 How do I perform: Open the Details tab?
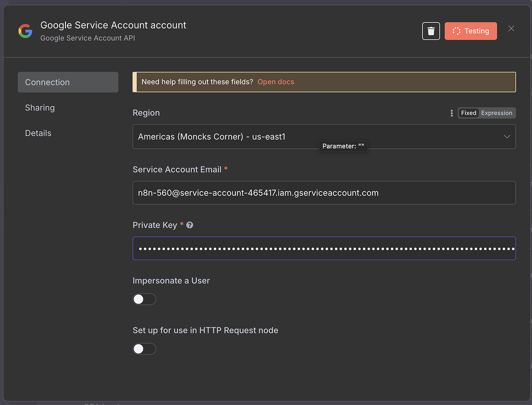[38, 133]
